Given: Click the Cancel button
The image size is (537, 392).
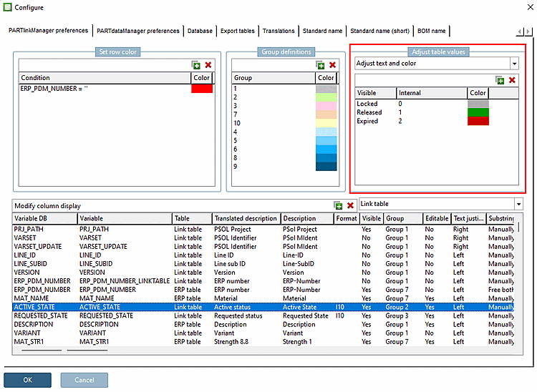Looking at the screenshot, I should click(x=84, y=380).
